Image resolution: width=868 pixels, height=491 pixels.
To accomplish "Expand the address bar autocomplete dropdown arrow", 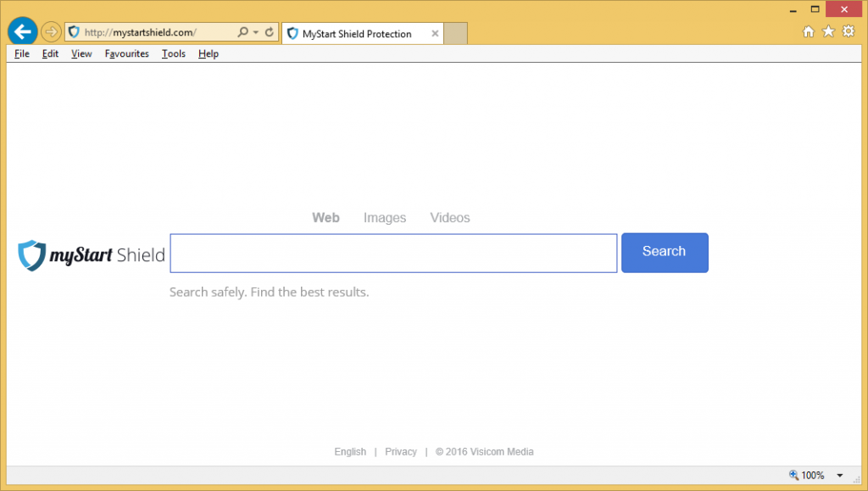I will [x=256, y=32].
